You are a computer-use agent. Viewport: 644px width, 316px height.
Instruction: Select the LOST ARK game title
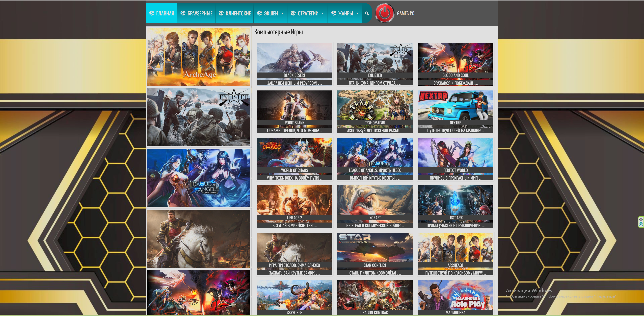455,218
